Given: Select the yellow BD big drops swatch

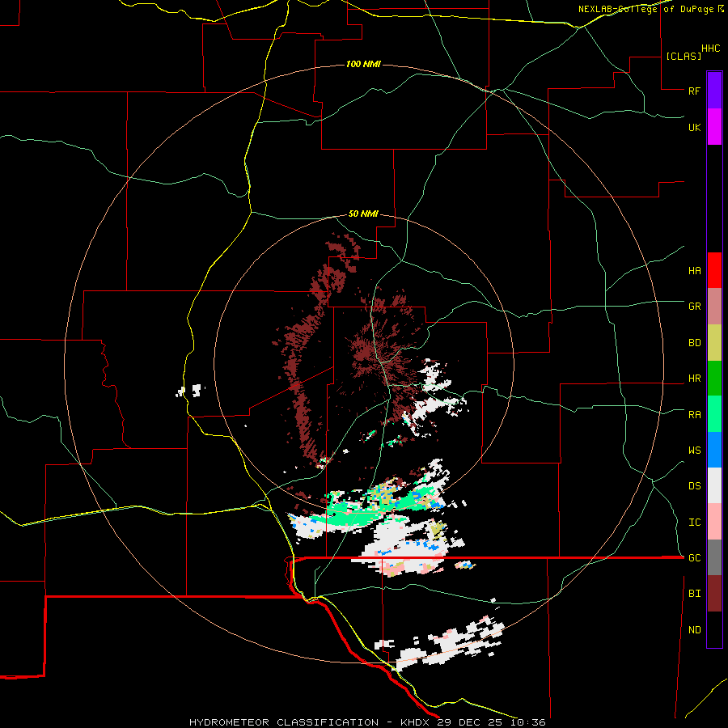Looking at the screenshot, I should 714,343.
